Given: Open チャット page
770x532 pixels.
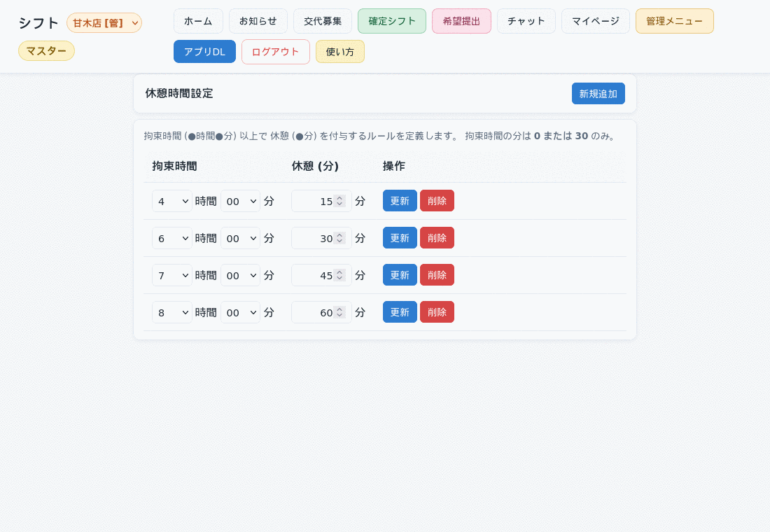Looking at the screenshot, I should tap(526, 21).
